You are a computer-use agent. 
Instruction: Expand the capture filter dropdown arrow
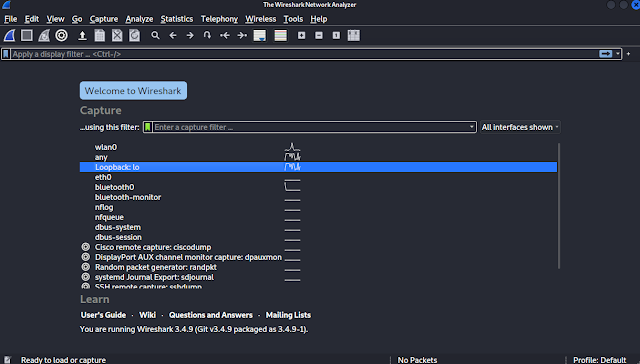[471, 127]
